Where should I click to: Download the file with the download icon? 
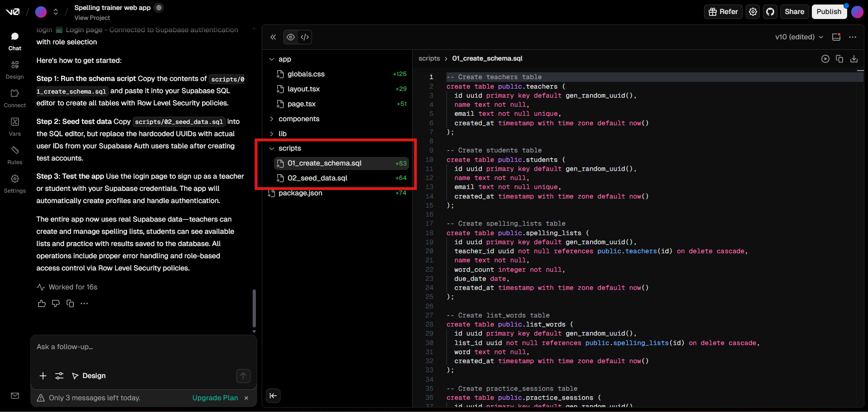pyautogui.click(x=854, y=59)
